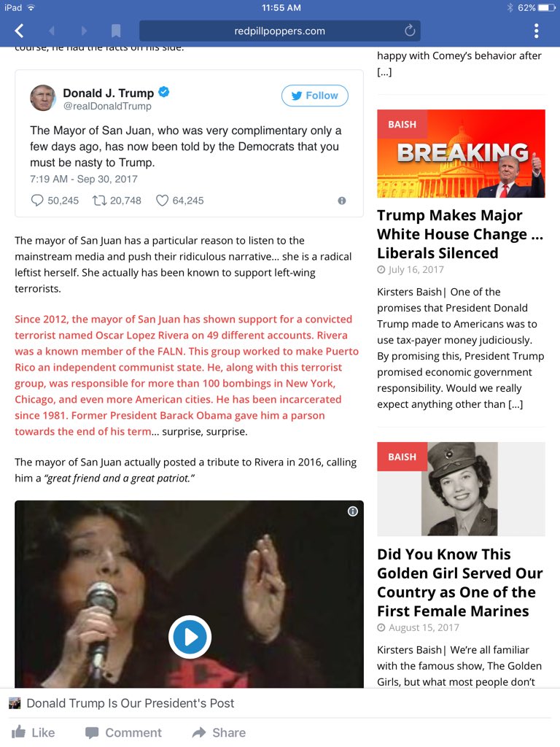Tap the white back chevron arrow
Screen dimensions: 560x747
coord(19,31)
